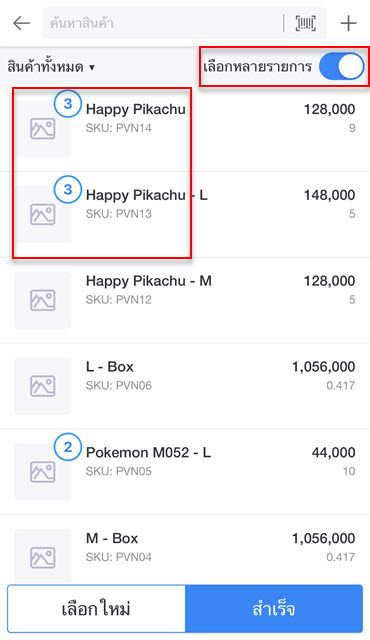Go back using the left arrow icon
The image size is (370, 640).
pyautogui.click(x=22, y=23)
